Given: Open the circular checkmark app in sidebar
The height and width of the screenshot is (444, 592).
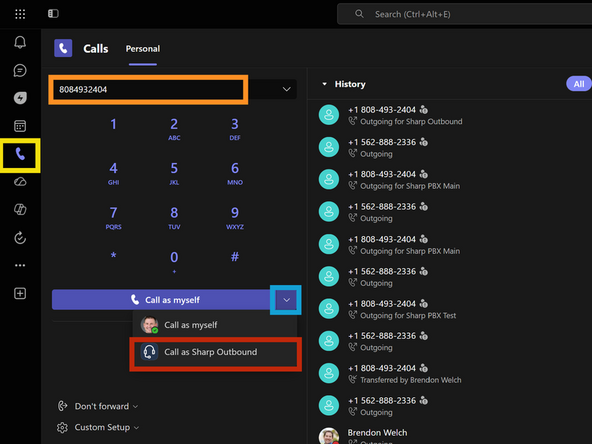Looking at the screenshot, I should (x=20, y=237).
